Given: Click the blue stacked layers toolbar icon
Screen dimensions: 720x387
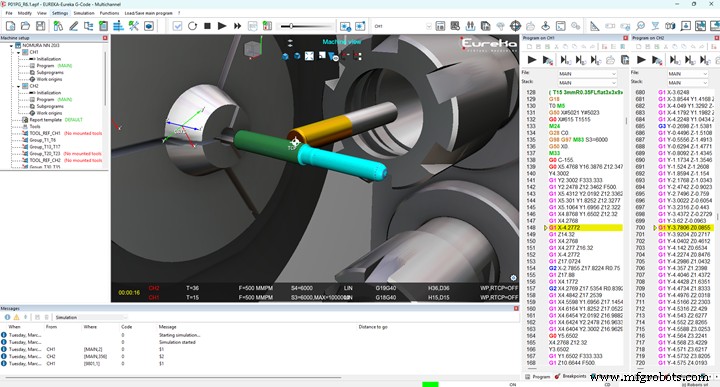Looking at the screenshot, I should [118, 26].
